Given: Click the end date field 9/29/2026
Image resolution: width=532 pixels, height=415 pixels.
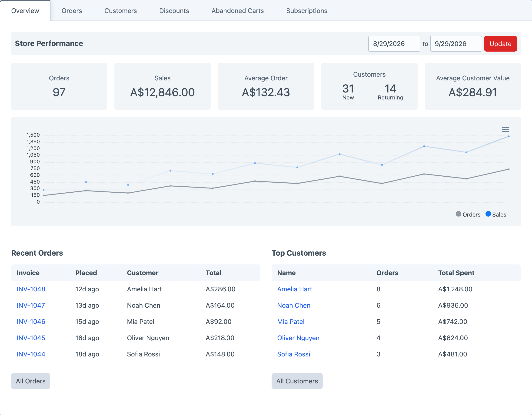Looking at the screenshot, I should pos(456,44).
